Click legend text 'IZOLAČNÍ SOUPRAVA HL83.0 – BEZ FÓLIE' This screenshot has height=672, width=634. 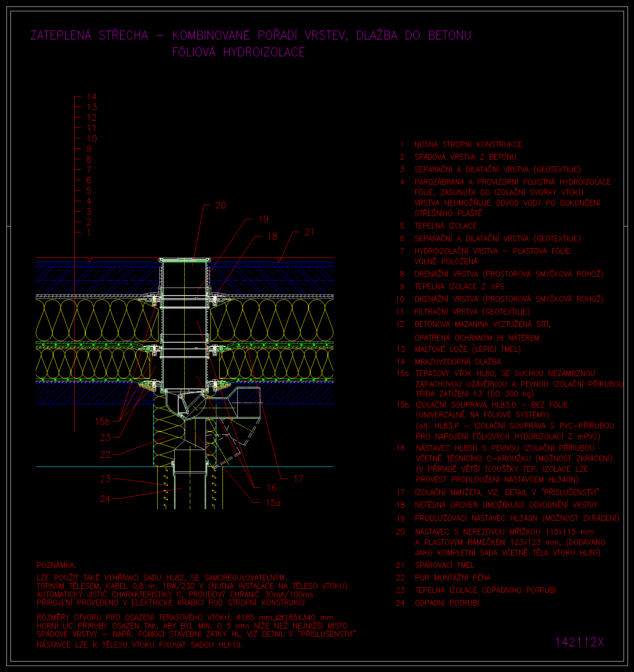[492, 405]
